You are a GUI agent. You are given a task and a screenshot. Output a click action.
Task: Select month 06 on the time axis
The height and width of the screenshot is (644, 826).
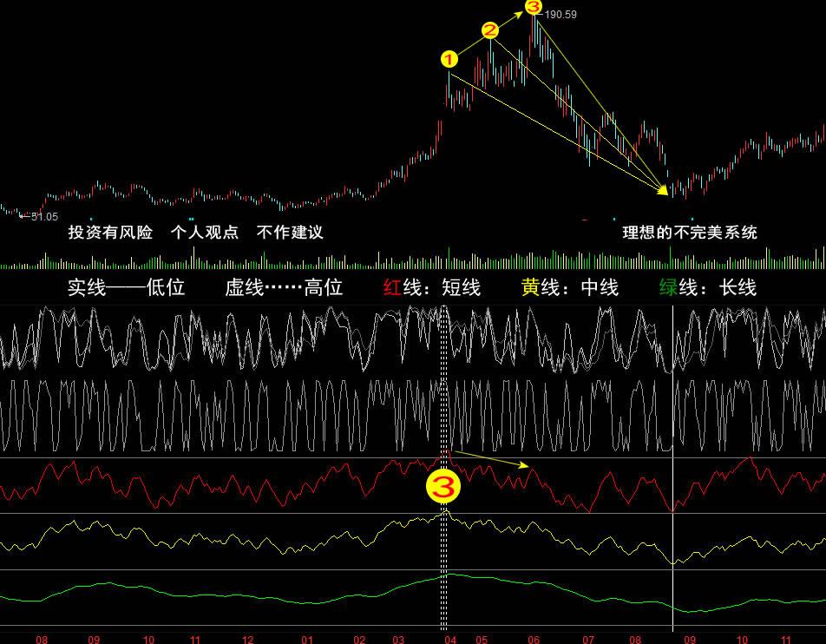534,640
